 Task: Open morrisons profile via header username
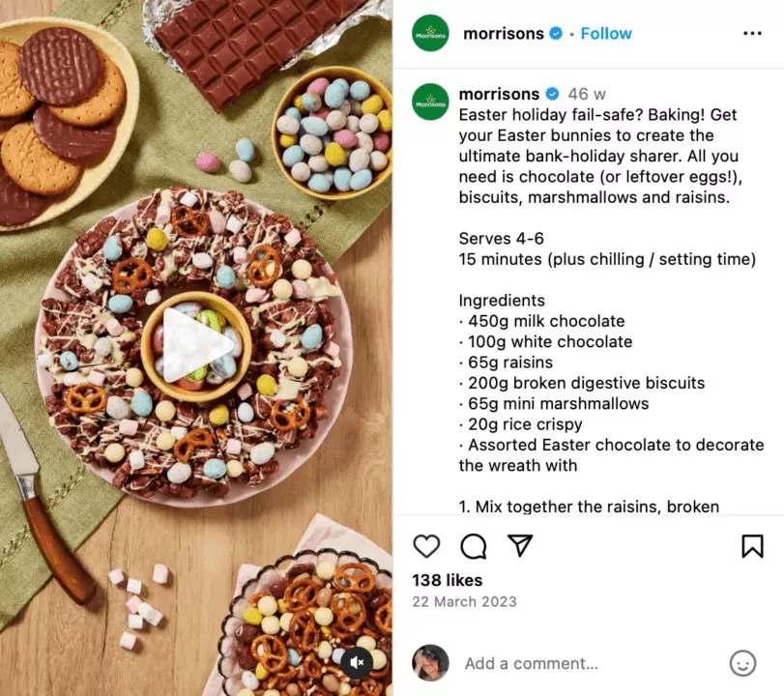507,33
